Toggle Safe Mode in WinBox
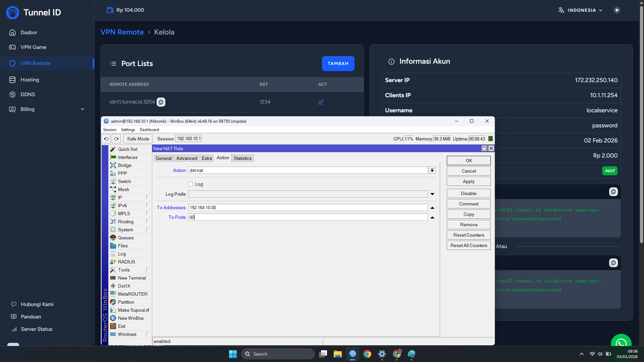The image size is (644, 362). click(x=138, y=139)
